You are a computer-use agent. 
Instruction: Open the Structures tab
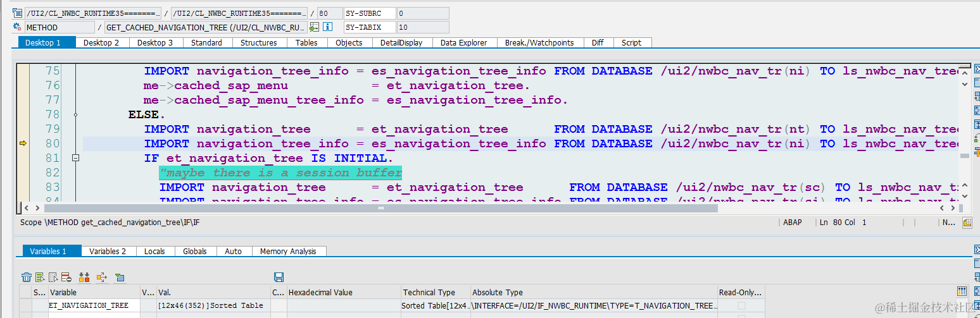coord(258,42)
